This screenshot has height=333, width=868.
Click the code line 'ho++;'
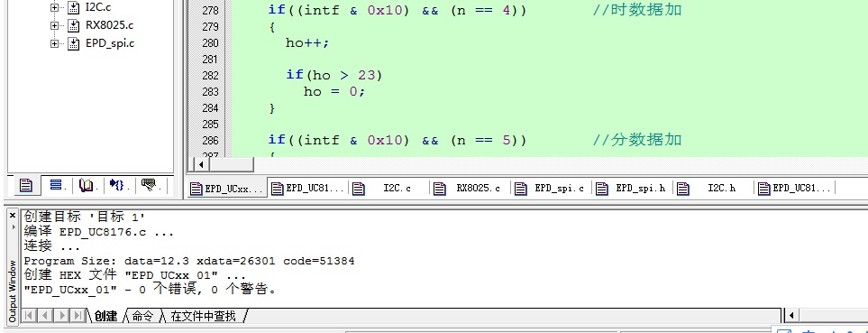pyautogui.click(x=307, y=42)
